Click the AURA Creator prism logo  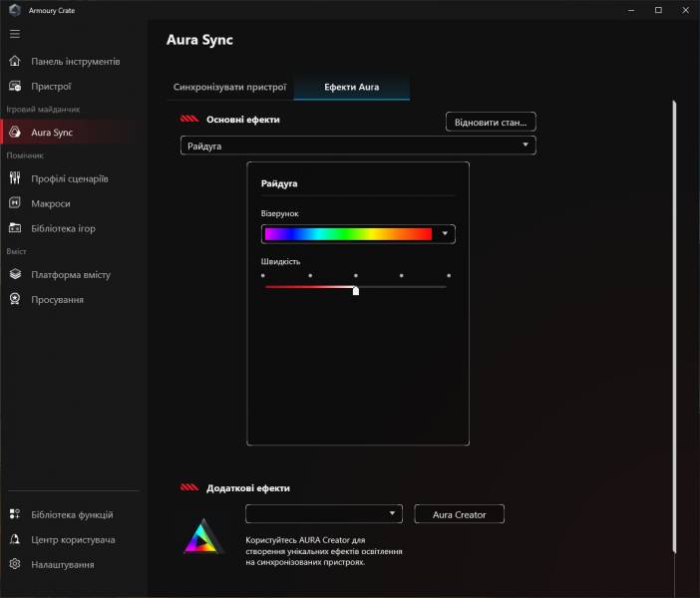[x=203, y=536]
